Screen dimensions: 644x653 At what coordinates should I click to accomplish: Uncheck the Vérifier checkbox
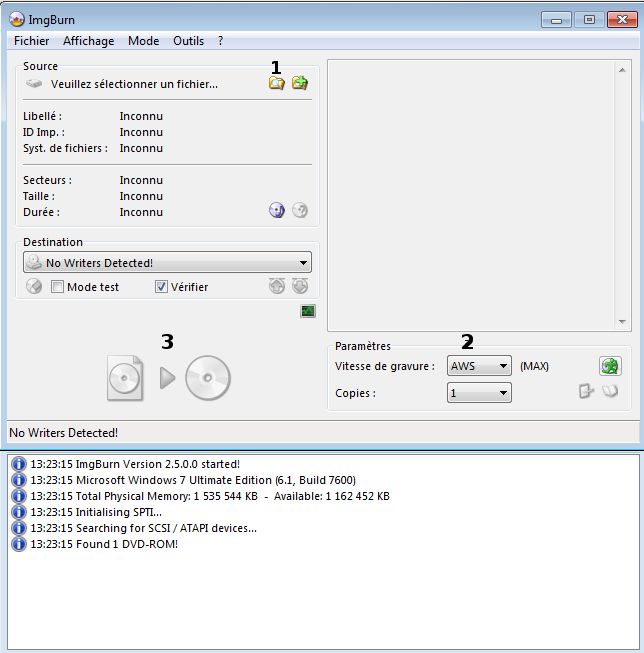pyautogui.click(x=161, y=287)
